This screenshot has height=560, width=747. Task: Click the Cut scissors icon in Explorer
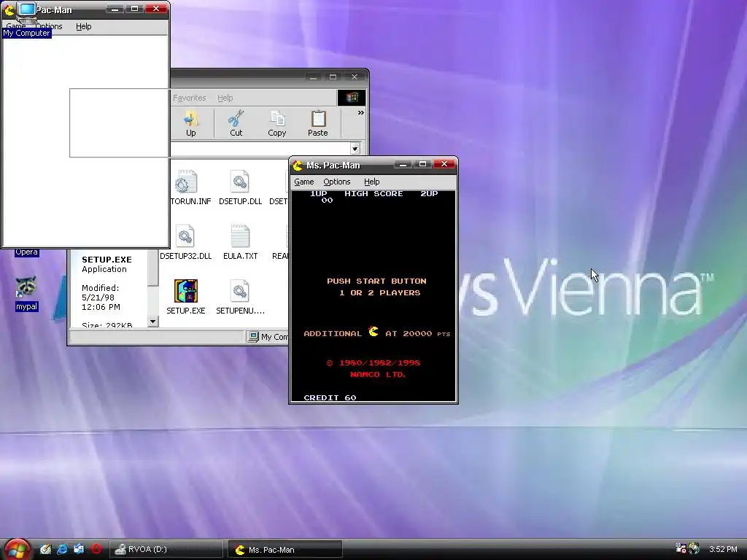coord(236,123)
